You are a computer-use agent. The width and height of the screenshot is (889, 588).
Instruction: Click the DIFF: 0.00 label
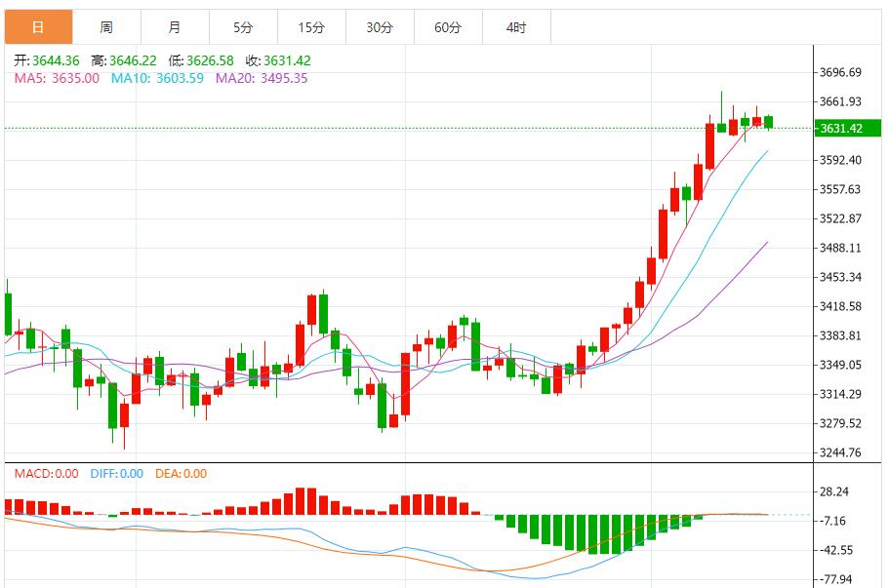[116, 474]
